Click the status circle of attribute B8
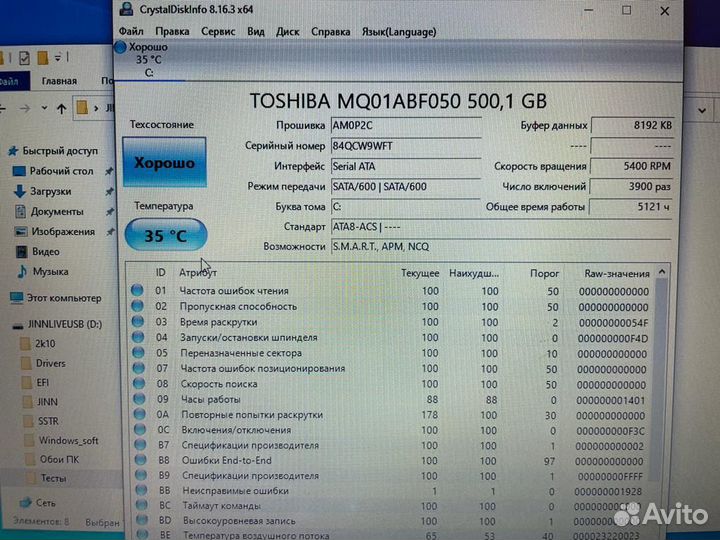720x540 pixels. click(141, 460)
